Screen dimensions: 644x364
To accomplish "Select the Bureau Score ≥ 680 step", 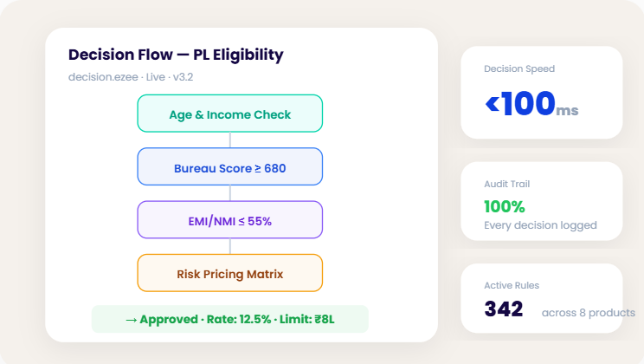I will [x=230, y=167].
